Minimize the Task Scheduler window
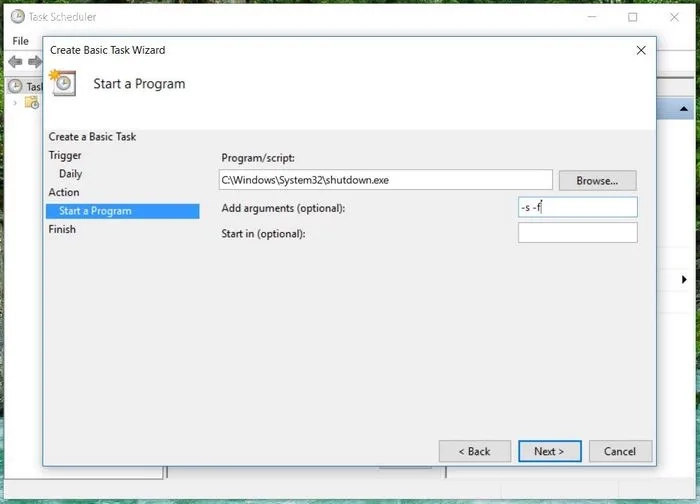The height and width of the screenshot is (504, 700). [586, 17]
